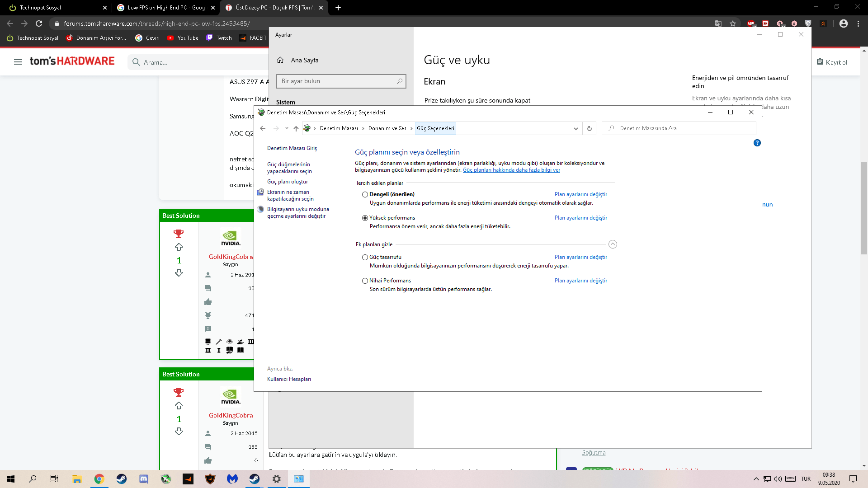The image size is (868, 488).
Task: Bookmark the page with the star icon
Action: tap(733, 23)
